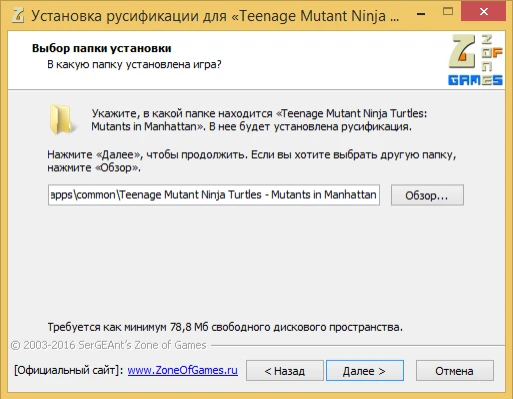
Task: Click the installer icon in title bar
Action: pyautogui.click(x=17, y=15)
